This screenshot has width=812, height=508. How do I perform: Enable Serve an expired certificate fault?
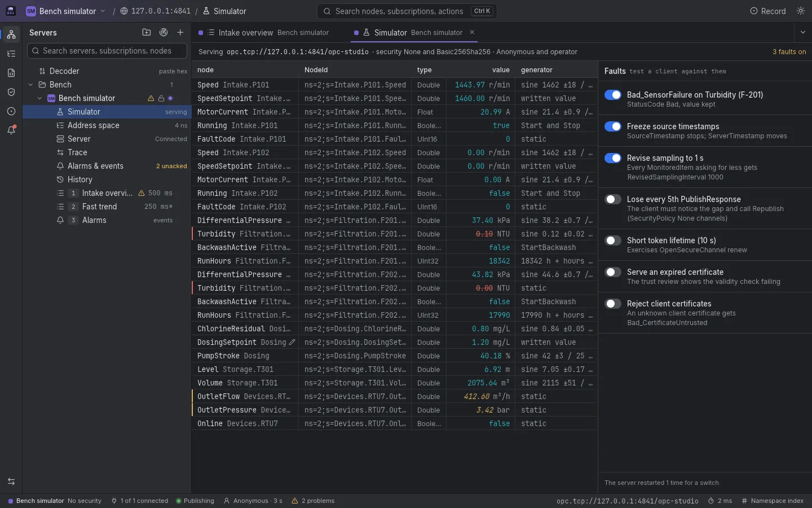[613, 272]
